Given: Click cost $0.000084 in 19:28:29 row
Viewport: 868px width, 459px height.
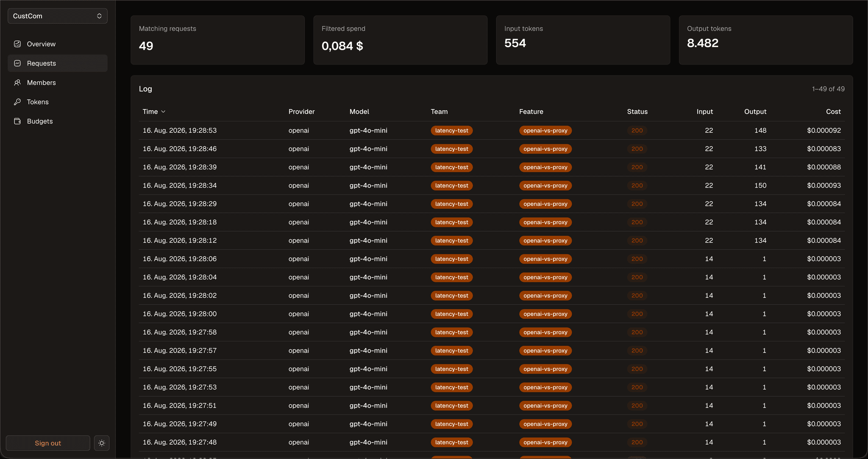Looking at the screenshot, I should [x=824, y=204].
